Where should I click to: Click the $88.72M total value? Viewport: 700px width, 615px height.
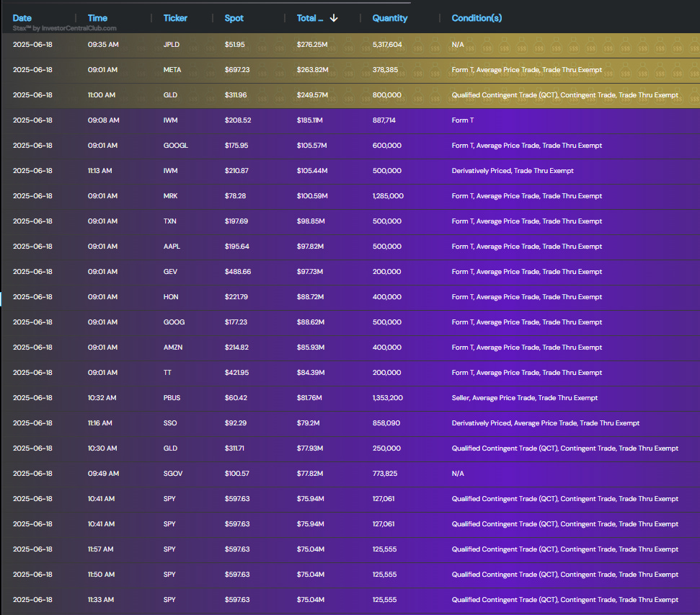(x=310, y=297)
